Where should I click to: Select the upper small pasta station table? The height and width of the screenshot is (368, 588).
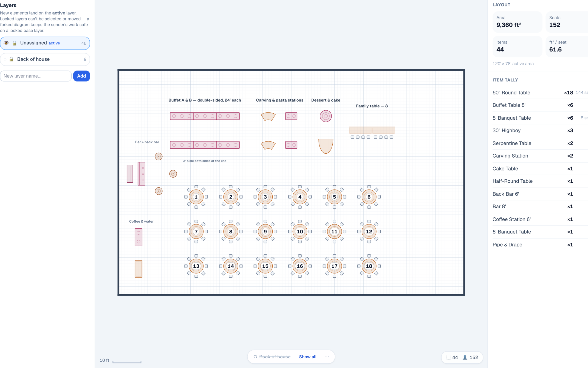pyautogui.click(x=291, y=116)
